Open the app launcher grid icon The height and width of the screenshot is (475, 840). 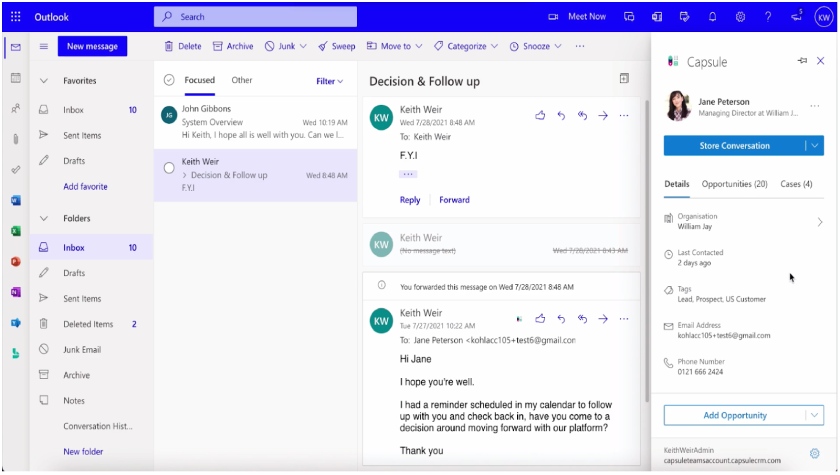(16, 17)
